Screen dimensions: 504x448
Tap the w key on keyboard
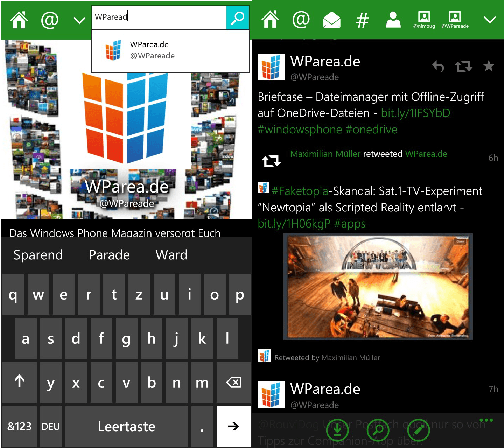tap(38, 294)
